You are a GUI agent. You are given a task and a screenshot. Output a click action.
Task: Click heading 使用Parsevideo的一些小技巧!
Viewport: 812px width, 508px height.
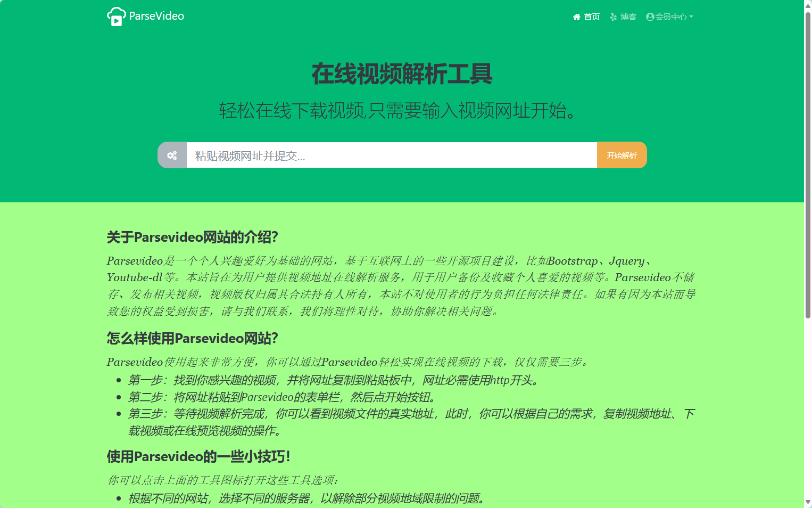[198, 456]
